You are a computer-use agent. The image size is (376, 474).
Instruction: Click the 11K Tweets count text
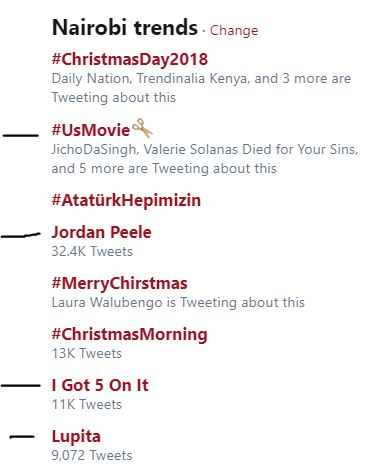[87, 405]
